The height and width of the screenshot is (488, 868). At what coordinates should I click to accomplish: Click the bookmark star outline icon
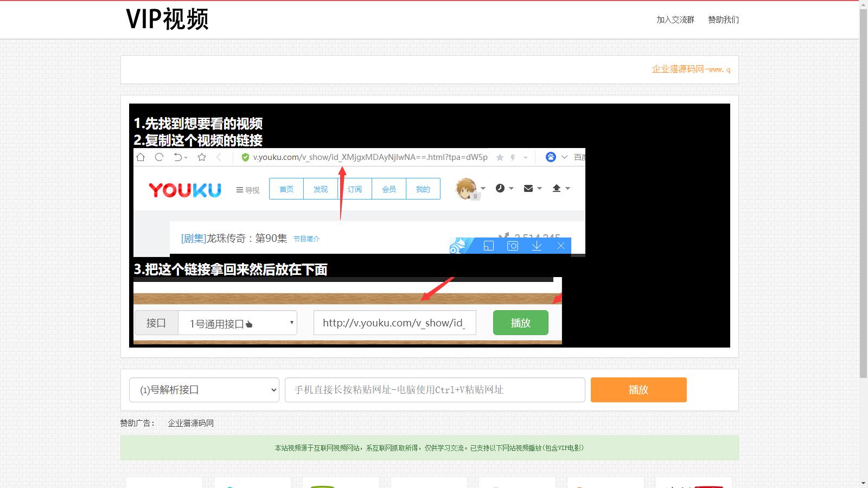[x=202, y=157]
